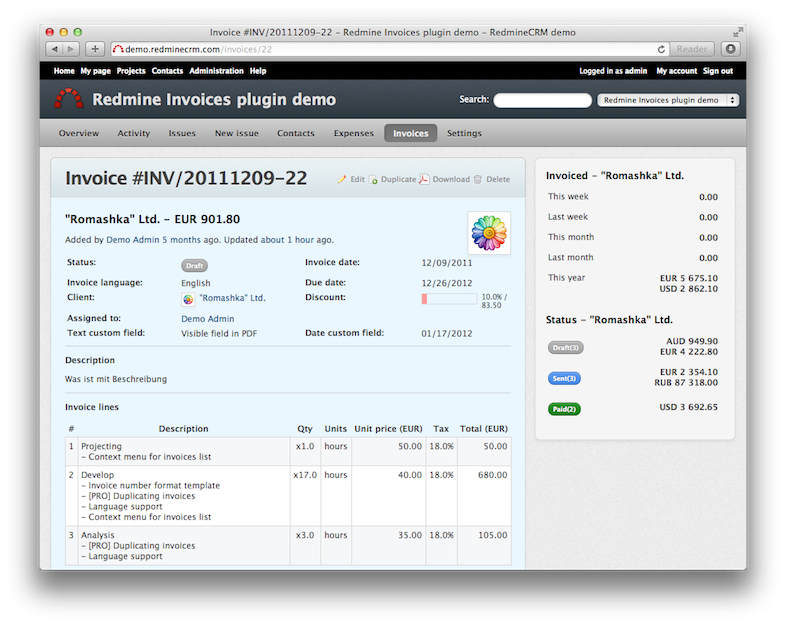Open Administration in the top menu
Image resolution: width=786 pixels, height=625 pixels.
(x=216, y=71)
